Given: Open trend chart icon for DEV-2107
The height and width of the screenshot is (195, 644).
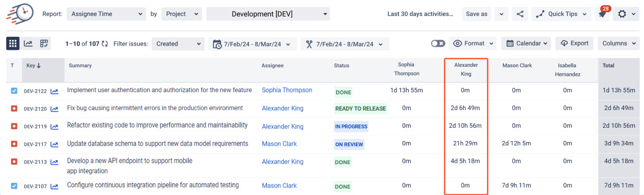Looking at the screenshot, I should (54, 186).
